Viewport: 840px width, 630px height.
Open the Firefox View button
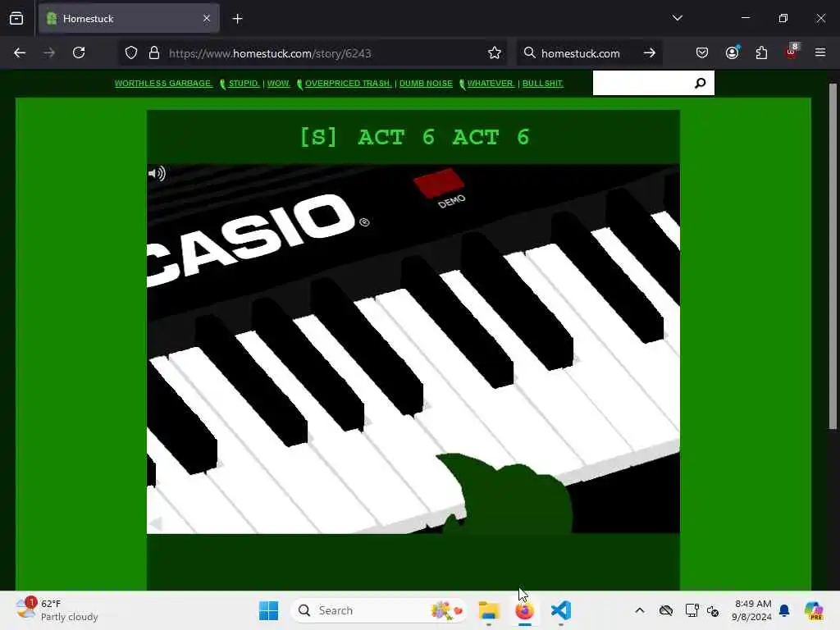(16, 19)
